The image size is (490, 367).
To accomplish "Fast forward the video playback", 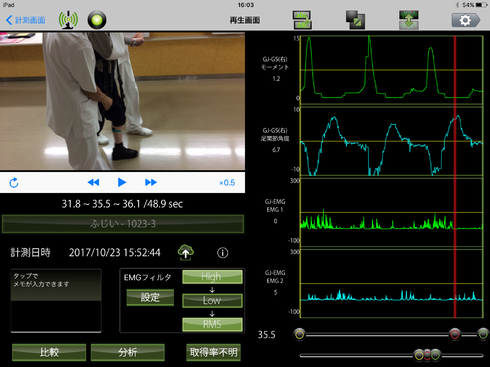I will point(151,182).
